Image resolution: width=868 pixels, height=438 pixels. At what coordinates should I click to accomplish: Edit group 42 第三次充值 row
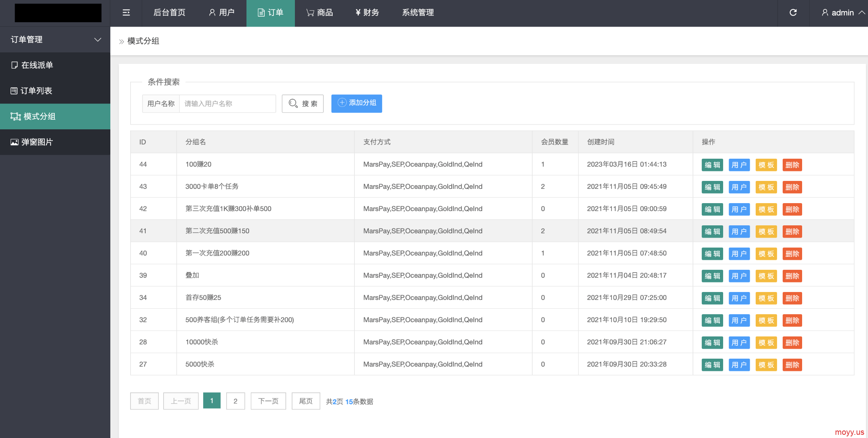712,209
